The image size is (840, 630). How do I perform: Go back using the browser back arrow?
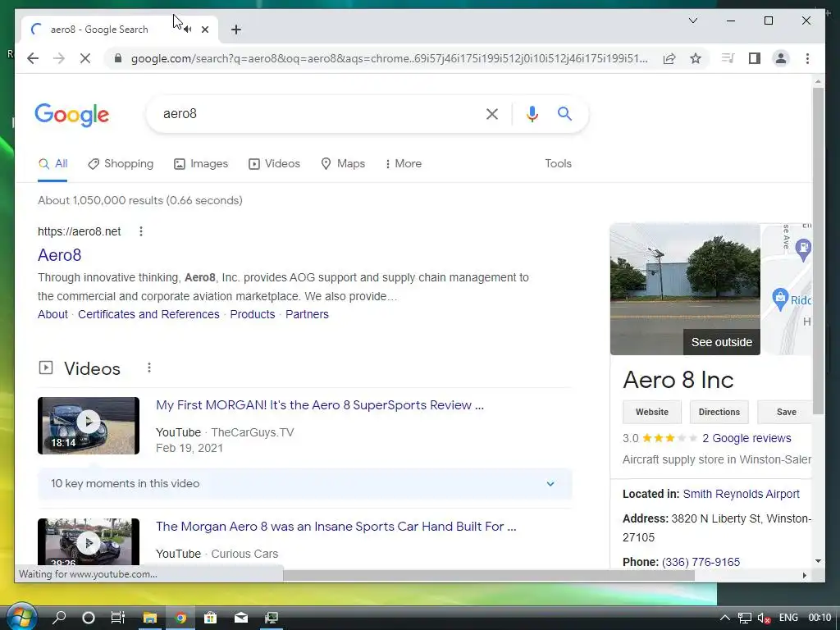(33, 58)
